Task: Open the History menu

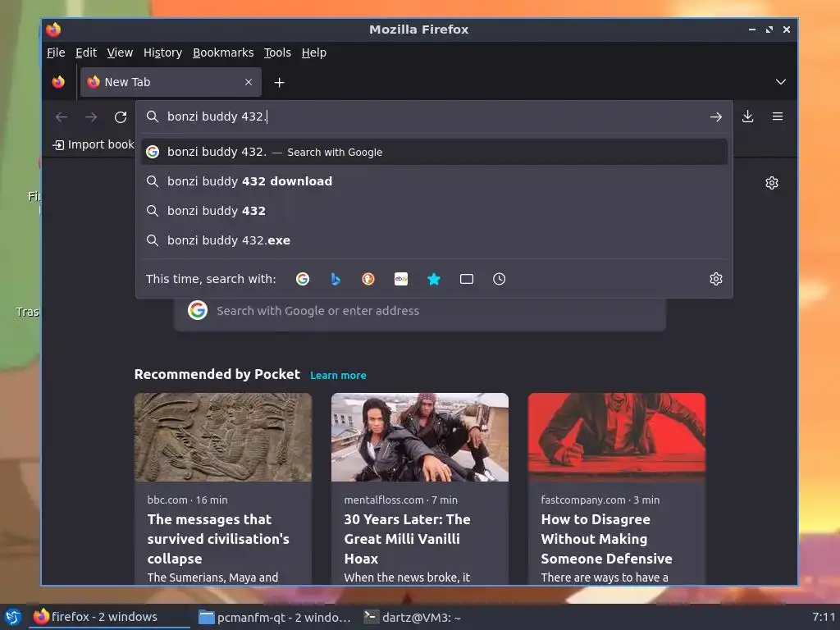Action: [162, 52]
